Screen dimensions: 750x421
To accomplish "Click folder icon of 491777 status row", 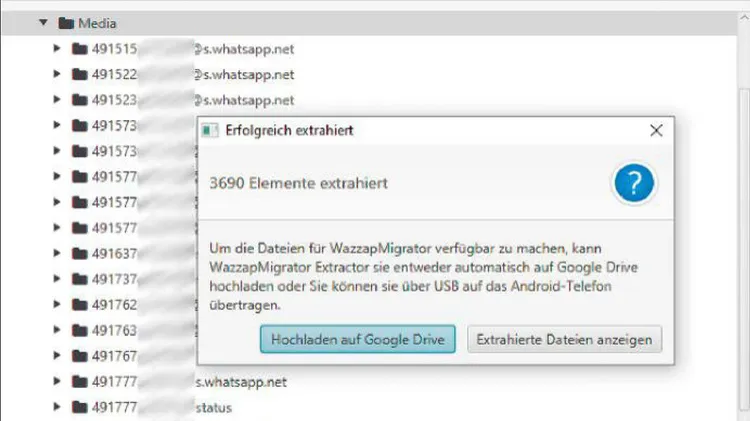I will click(x=79, y=407).
